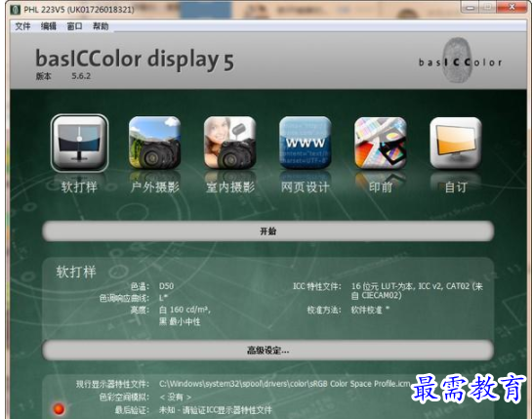This screenshot has height=419, width=532.
Task: Click the ICC 特性文件: label
Action: 317,286
